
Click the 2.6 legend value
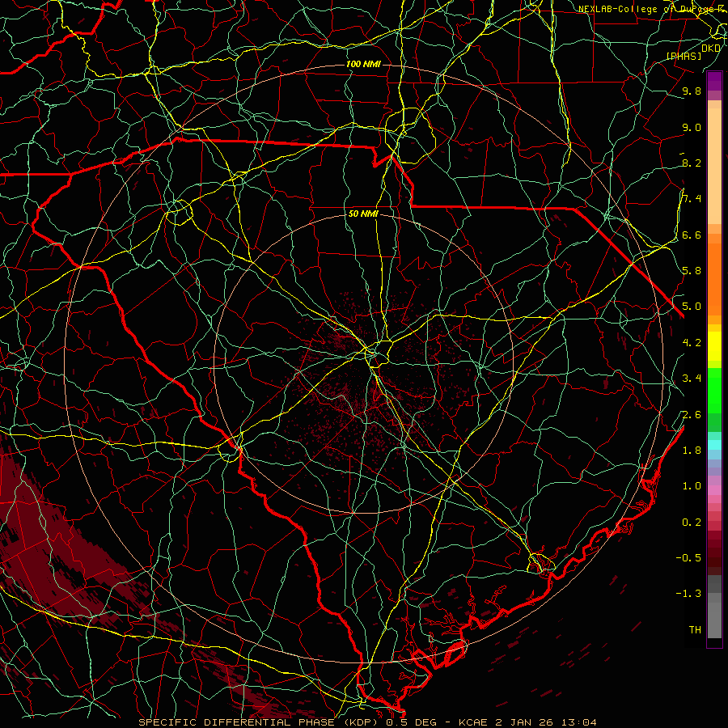692,415
